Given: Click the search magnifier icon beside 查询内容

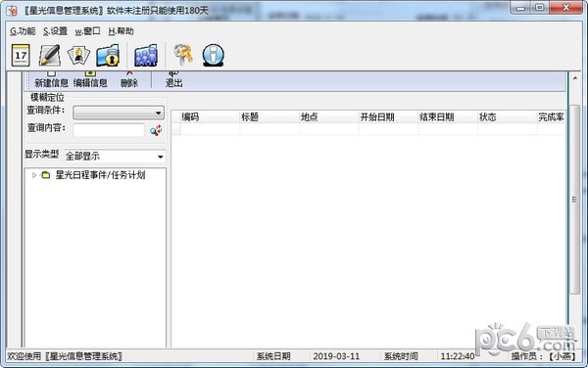Looking at the screenshot, I should coord(156,130).
